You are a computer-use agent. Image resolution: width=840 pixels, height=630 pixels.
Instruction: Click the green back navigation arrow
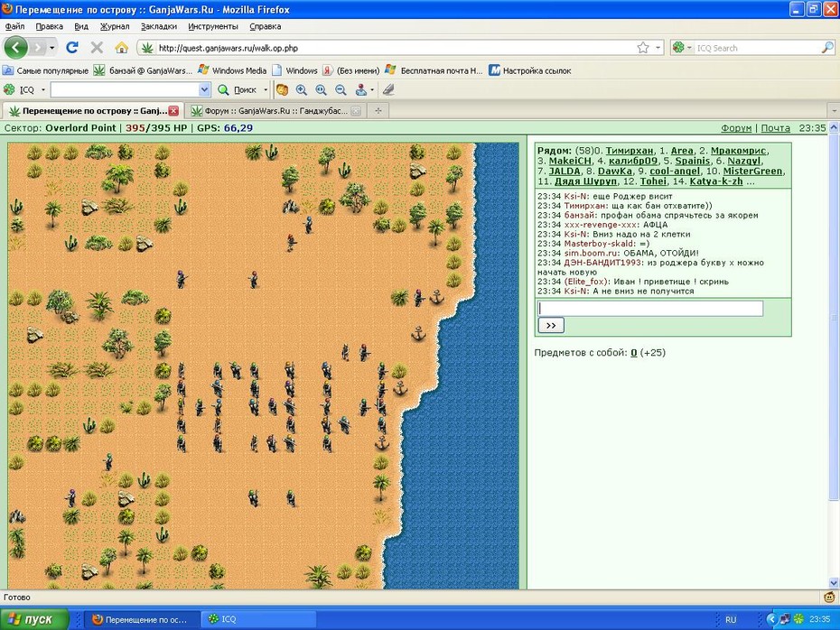coord(15,48)
